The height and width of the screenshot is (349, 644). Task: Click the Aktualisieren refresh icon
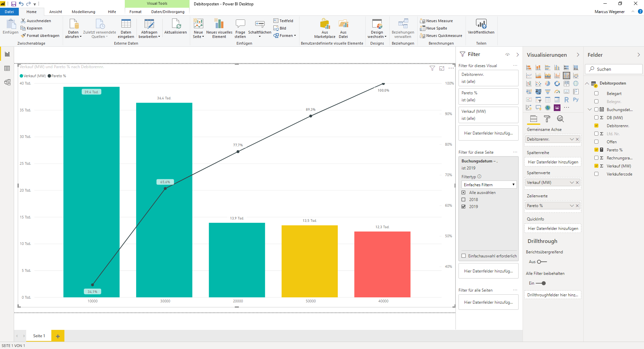point(175,24)
